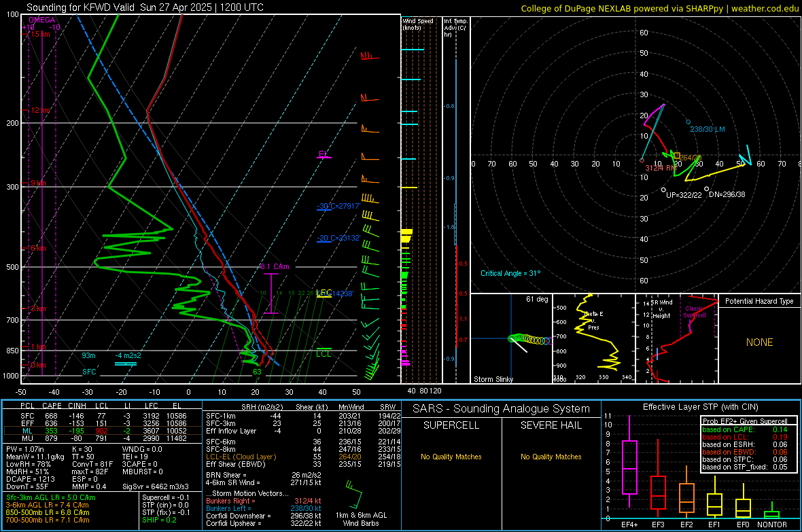
Task: Select the 15 km height marker
Action: 40,34
